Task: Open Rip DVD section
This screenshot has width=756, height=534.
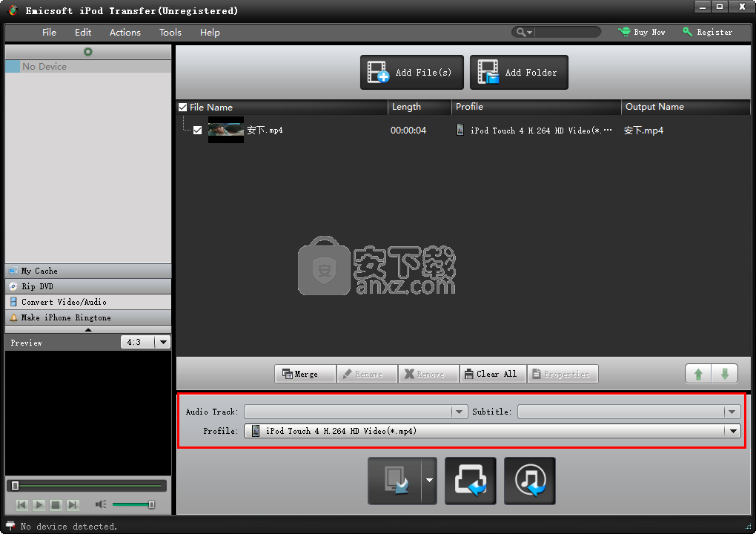Action: coord(87,286)
